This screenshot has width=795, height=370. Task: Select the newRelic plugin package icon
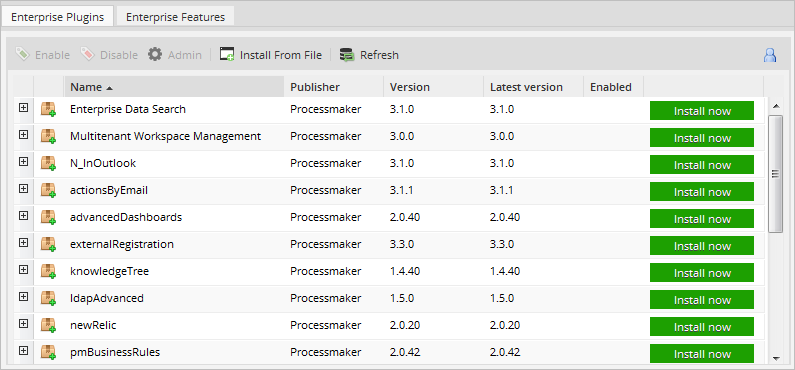pyautogui.click(x=48, y=325)
